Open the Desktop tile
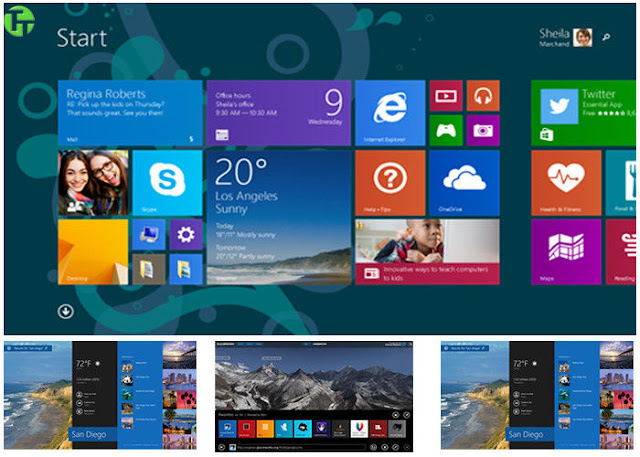640x457 pixels. pos(93,252)
